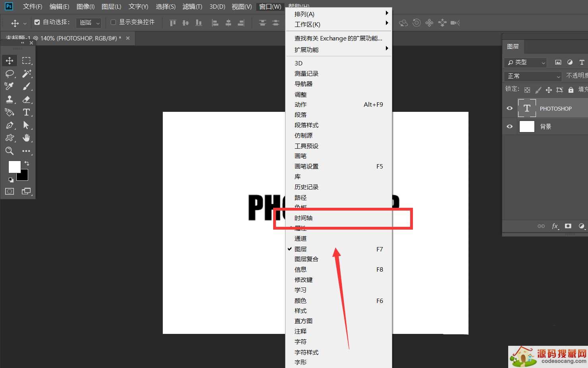This screenshot has width=588, height=368.
Task: Hide the PHOTOSHOP text layer
Action: [510, 108]
